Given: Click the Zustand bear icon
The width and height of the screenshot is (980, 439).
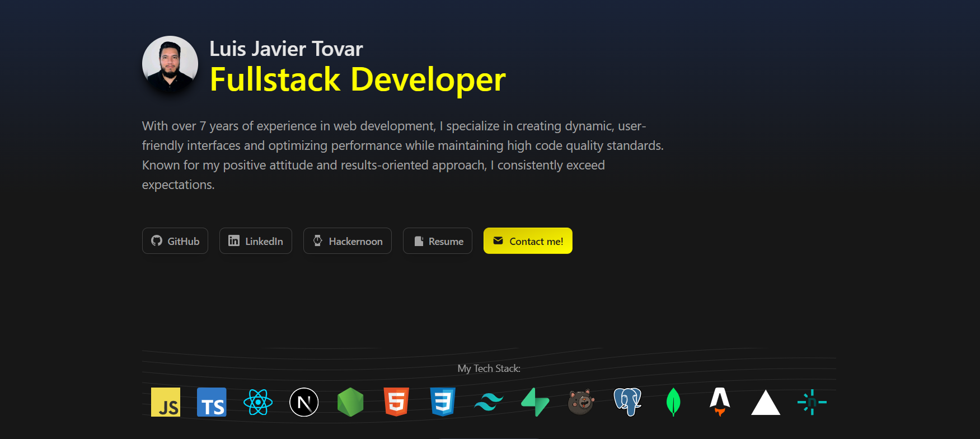Looking at the screenshot, I should (x=581, y=402).
